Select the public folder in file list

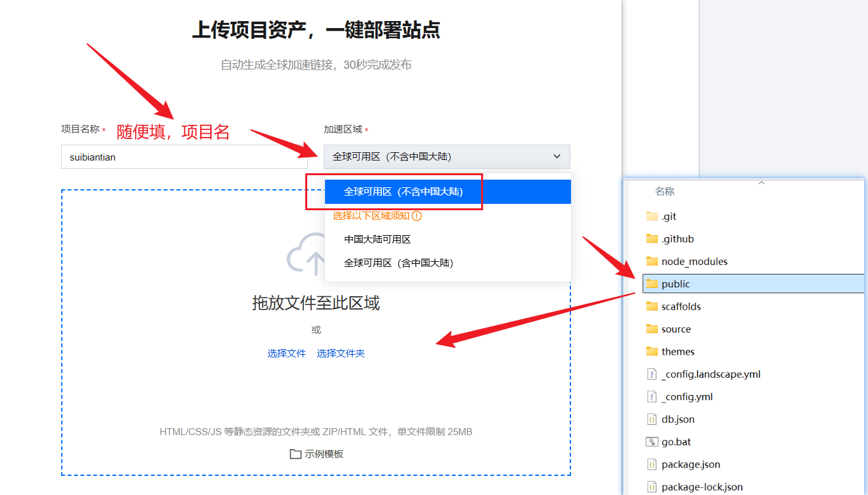pos(676,284)
